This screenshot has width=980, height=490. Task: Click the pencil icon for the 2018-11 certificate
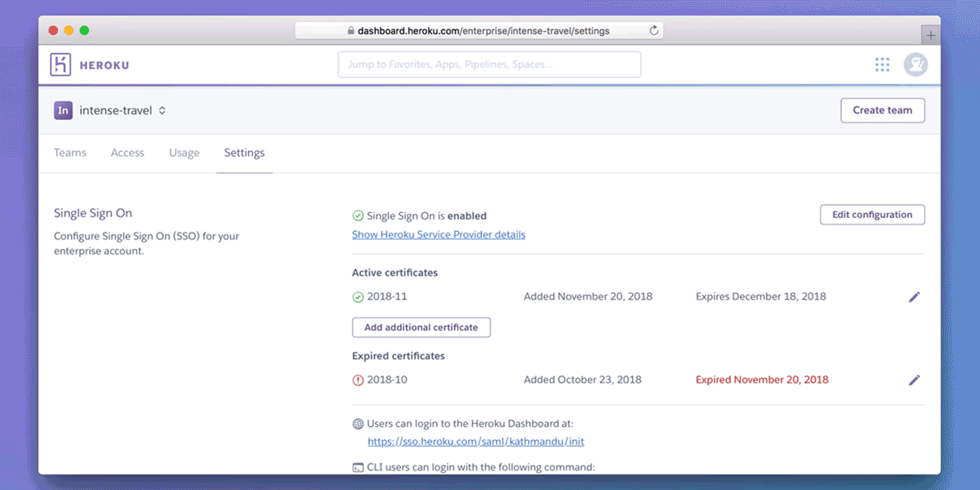(915, 296)
